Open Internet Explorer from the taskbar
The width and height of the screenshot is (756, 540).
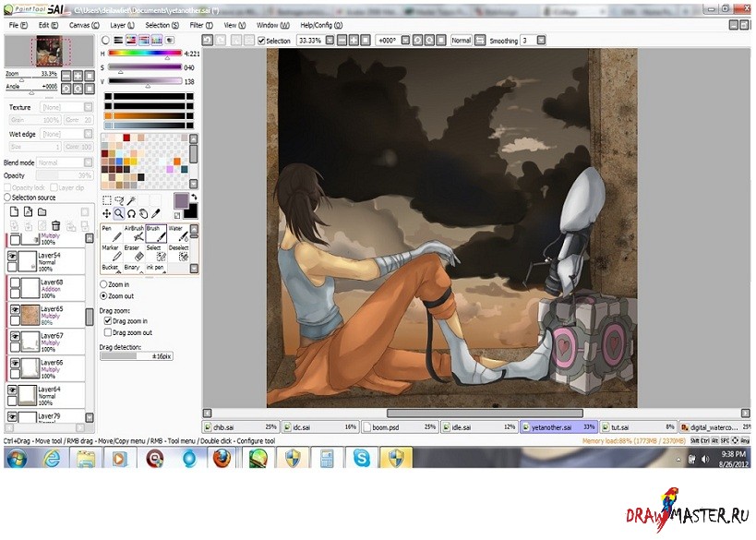click(x=51, y=458)
